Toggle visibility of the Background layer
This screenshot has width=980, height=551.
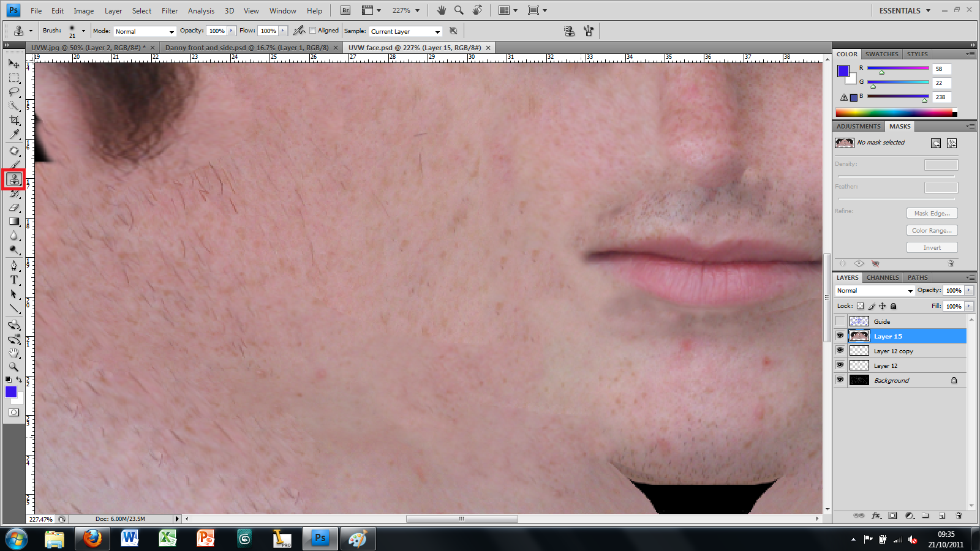(x=840, y=380)
